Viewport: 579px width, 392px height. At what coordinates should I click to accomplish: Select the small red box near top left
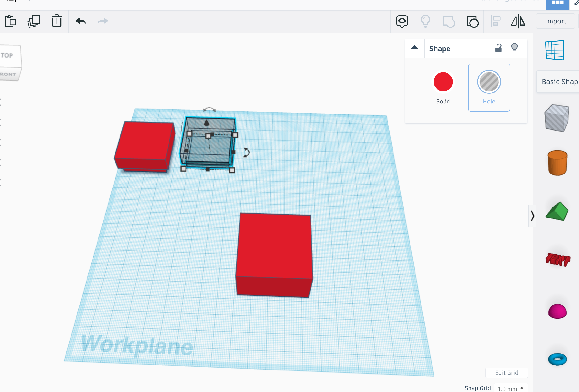pos(144,147)
